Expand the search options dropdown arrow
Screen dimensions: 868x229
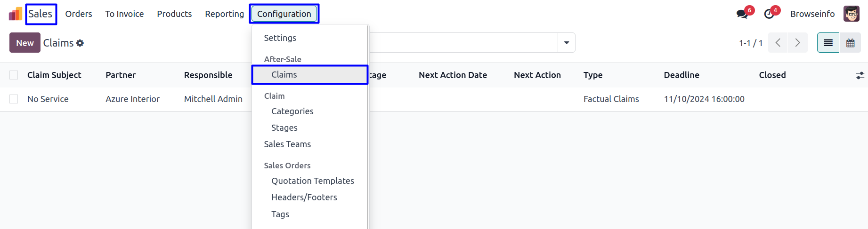pos(567,43)
